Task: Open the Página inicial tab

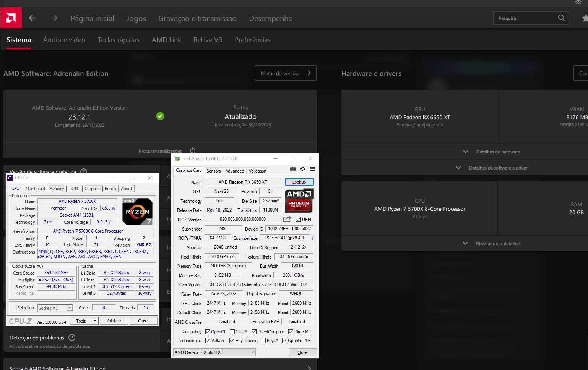Action: 93,18
